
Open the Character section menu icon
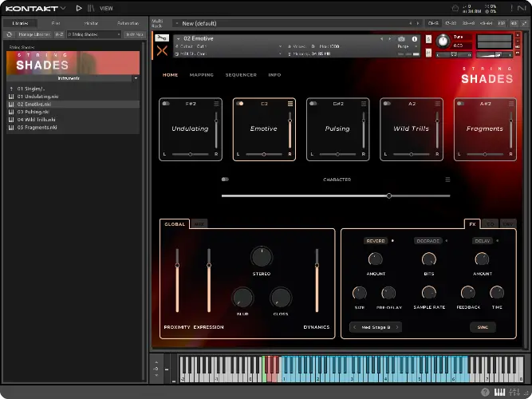click(x=447, y=180)
